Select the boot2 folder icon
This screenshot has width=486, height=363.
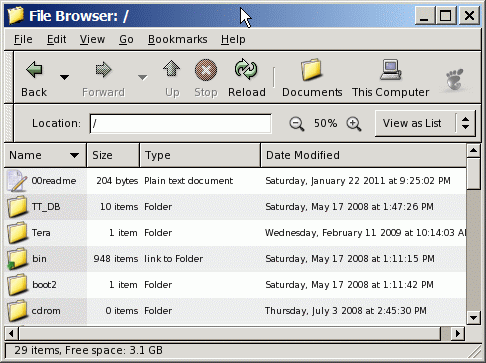tap(17, 285)
